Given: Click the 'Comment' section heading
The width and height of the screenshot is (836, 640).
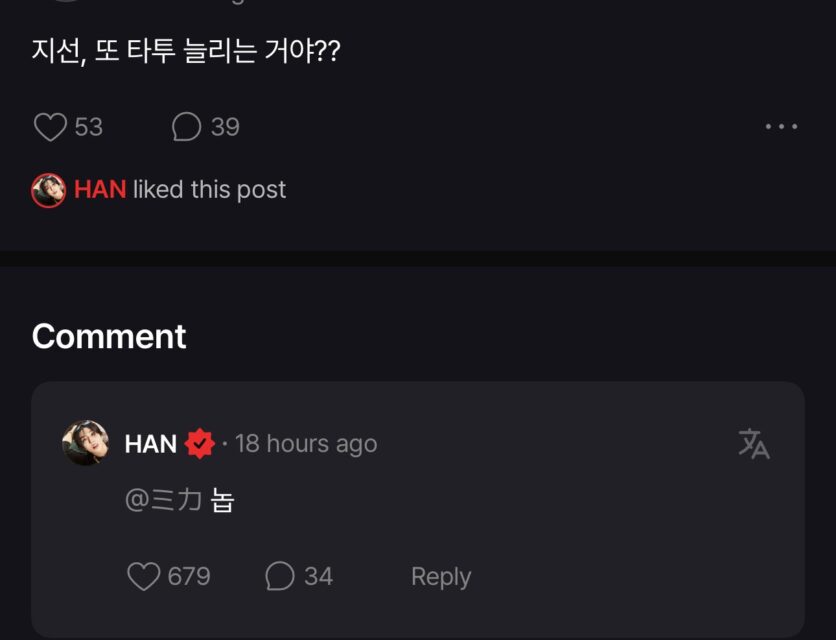Looking at the screenshot, I should click(x=109, y=336).
